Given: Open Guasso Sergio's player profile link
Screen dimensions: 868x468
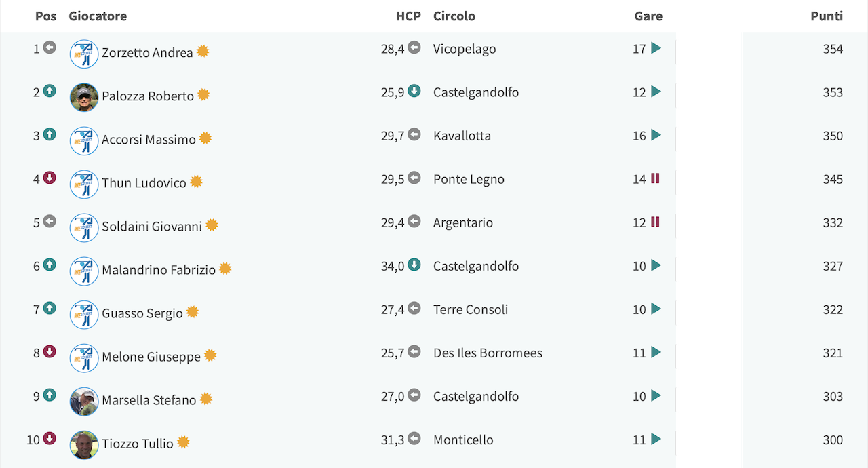Looking at the screenshot, I should click(x=142, y=313).
